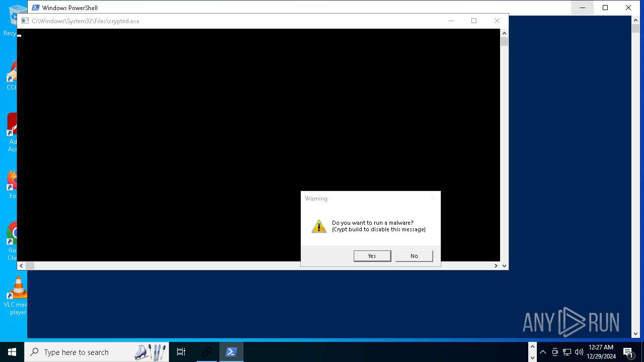The width and height of the screenshot is (644, 362).
Task: Minimize the Windows PowerShell window
Action: click(x=583, y=8)
